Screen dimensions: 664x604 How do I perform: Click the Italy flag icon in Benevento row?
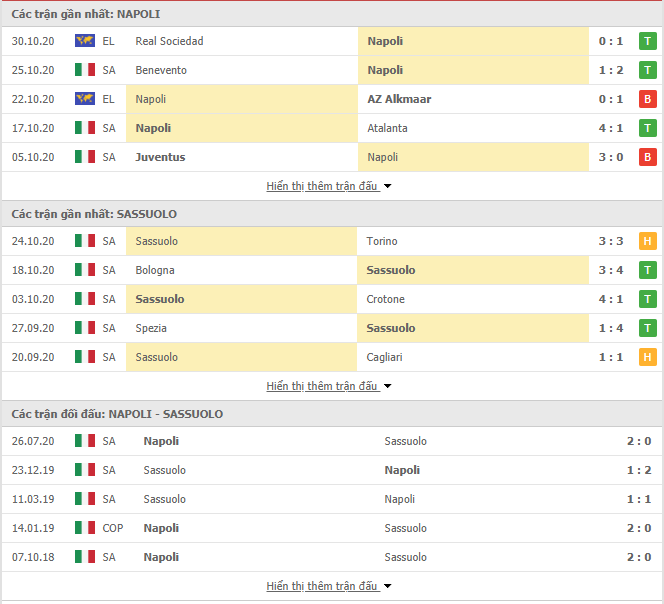(85, 69)
